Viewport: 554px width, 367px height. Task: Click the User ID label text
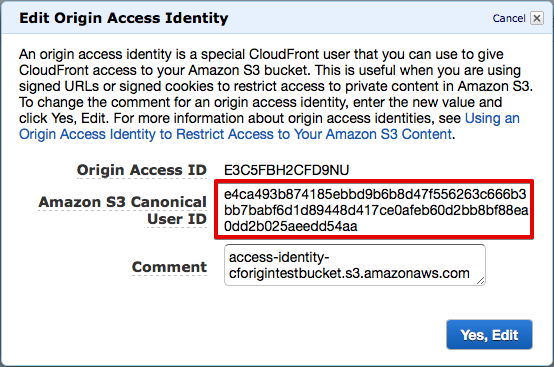pyautogui.click(x=177, y=219)
